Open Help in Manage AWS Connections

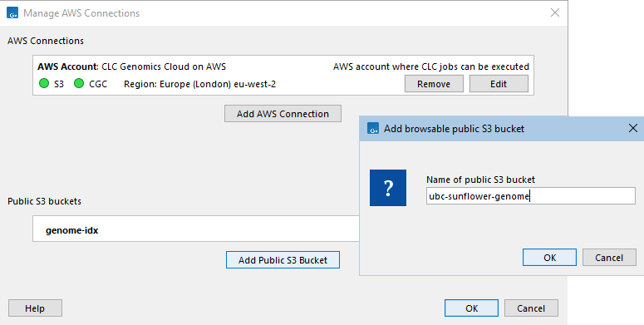[x=35, y=308]
